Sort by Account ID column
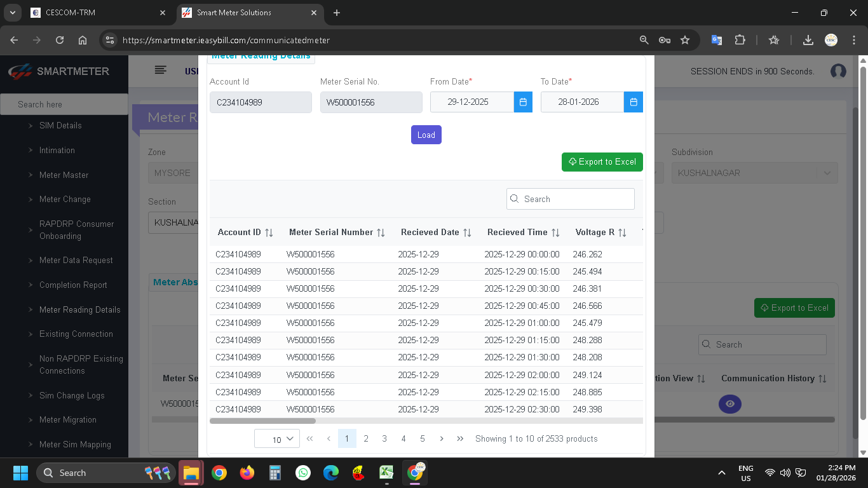This screenshot has width=868, height=488. coord(269,233)
